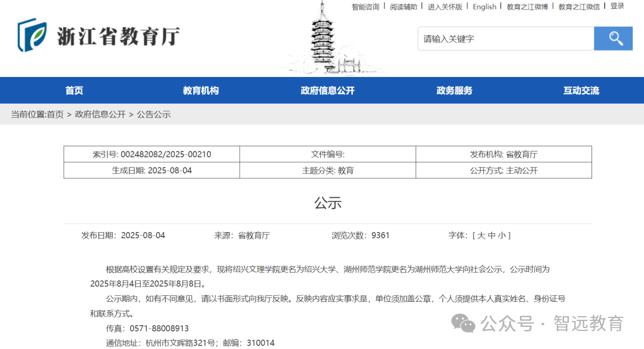Open 阅读辅助 reading assistance

click(403, 7)
